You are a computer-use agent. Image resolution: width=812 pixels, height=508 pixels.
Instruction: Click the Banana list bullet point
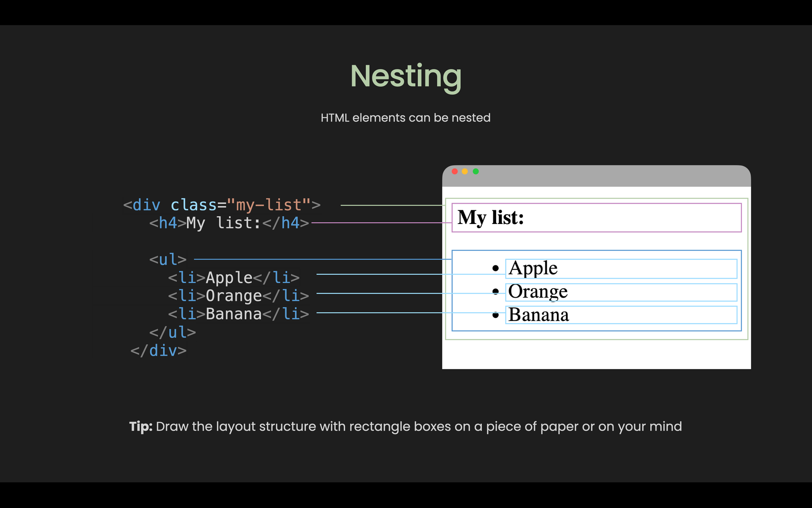click(x=495, y=315)
